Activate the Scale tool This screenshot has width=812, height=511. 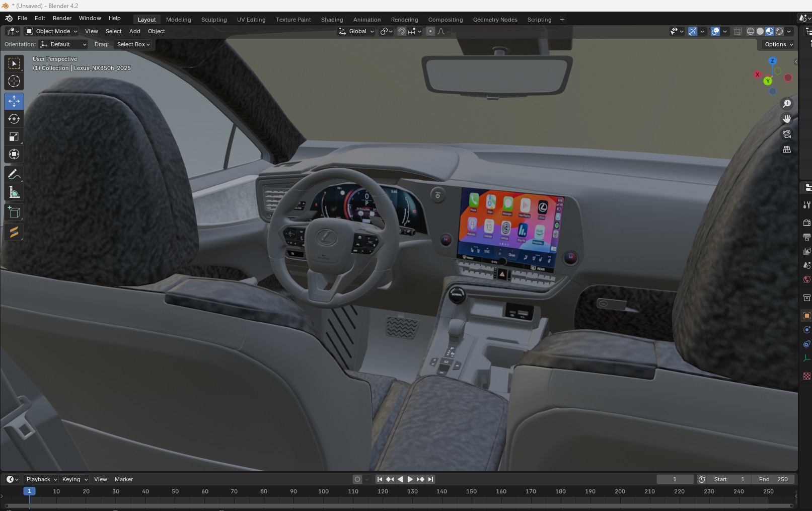pos(14,137)
